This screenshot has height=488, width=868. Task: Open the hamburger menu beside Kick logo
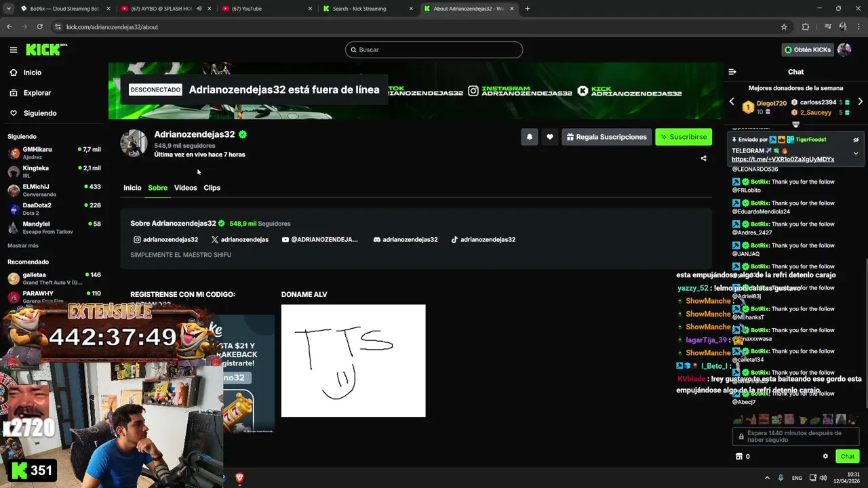click(x=13, y=49)
